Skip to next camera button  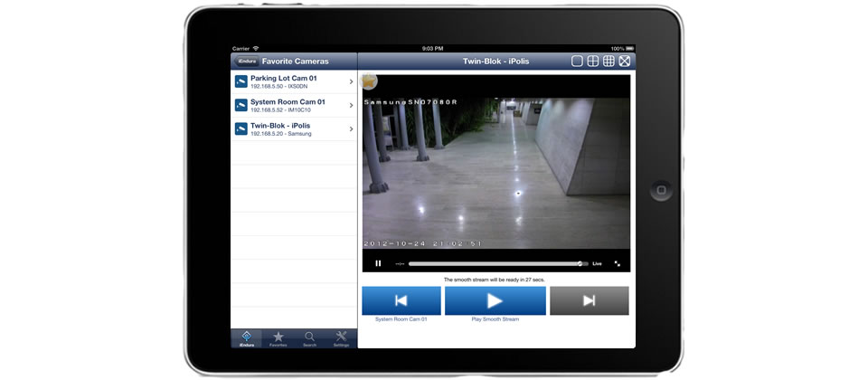coord(589,300)
